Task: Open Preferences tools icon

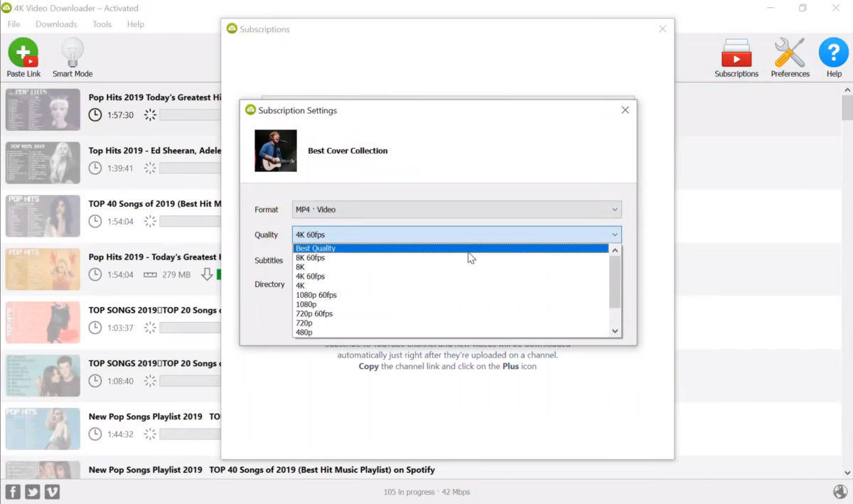Action: (x=790, y=53)
